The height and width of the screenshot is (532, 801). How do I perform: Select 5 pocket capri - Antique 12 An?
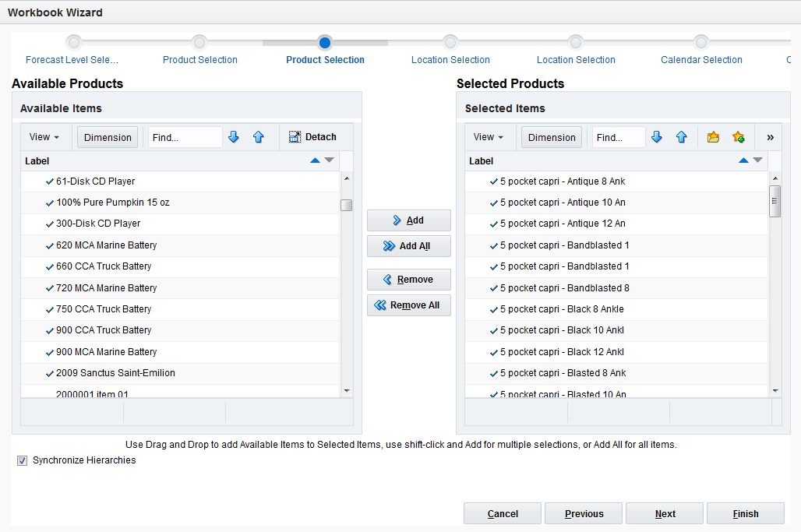(616, 224)
